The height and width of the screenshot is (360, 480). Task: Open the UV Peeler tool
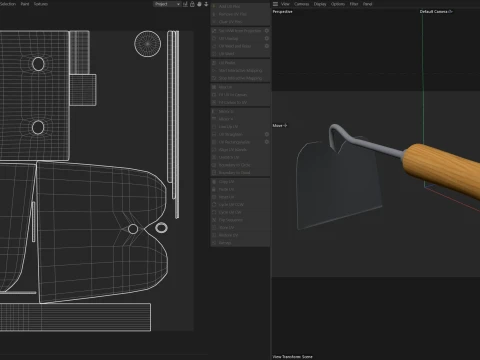pyautogui.click(x=240, y=63)
